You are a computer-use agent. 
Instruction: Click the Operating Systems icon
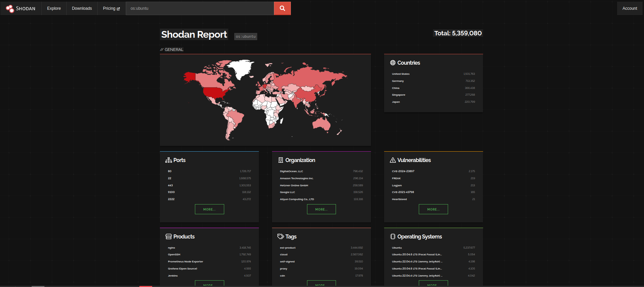393,236
